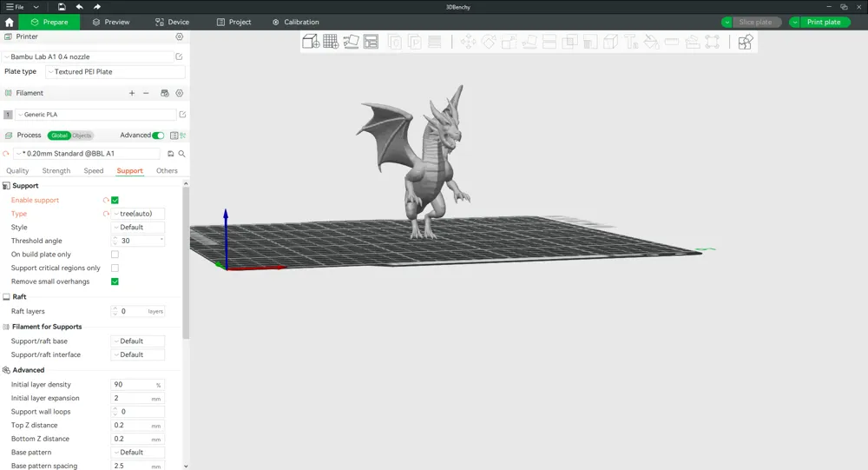Open the printer preset dropdown
This screenshot has height=470, width=868.
tap(89, 56)
